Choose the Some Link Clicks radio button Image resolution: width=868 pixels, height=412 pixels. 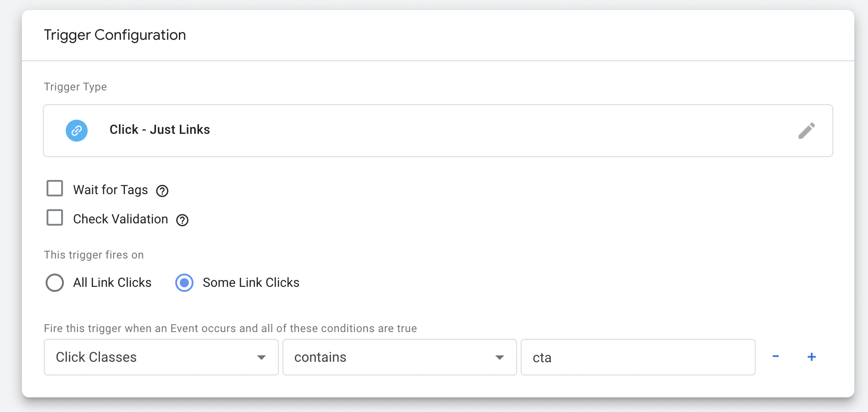coord(184,283)
